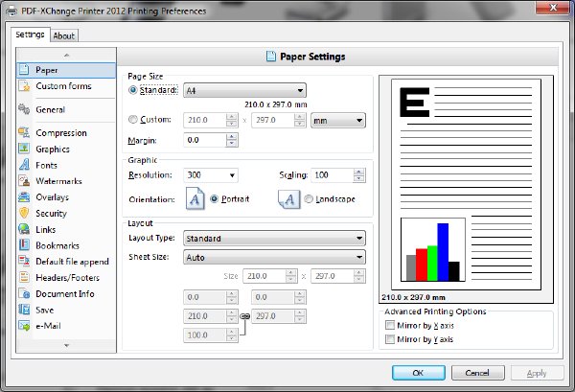Image resolution: width=575 pixels, height=392 pixels.
Task: Click the Links globe icon
Action: 24,229
